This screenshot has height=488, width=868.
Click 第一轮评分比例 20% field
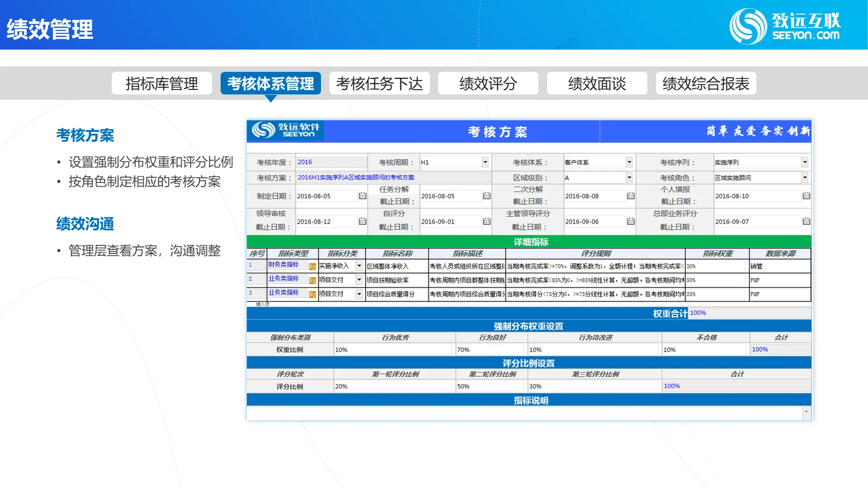(393, 386)
